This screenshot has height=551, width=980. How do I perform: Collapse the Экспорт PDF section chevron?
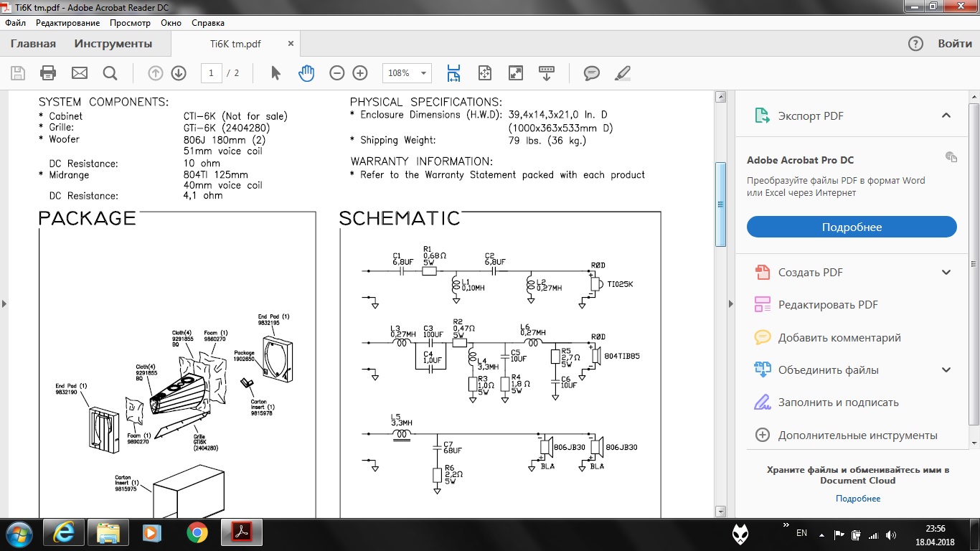click(x=946, y=116)
